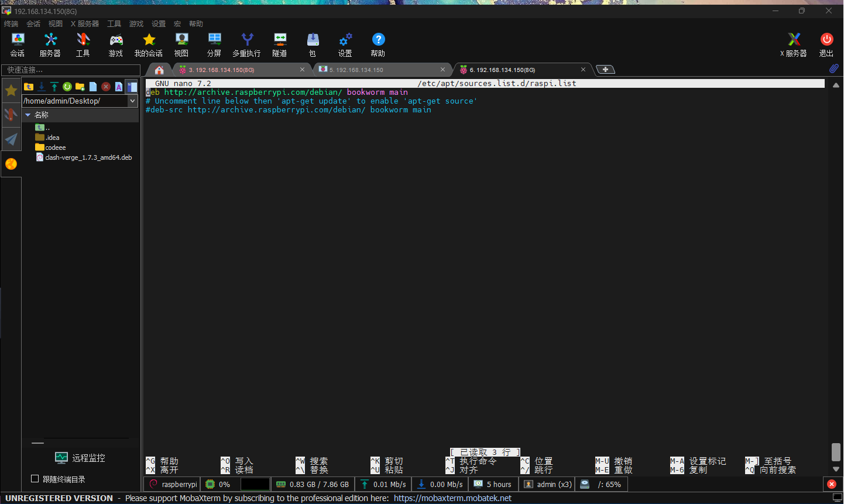Image resolution: width=844 pixels, height=504 pixels.
Task: Open the 视图 (View) toolbar button
Action: point(181,45)
